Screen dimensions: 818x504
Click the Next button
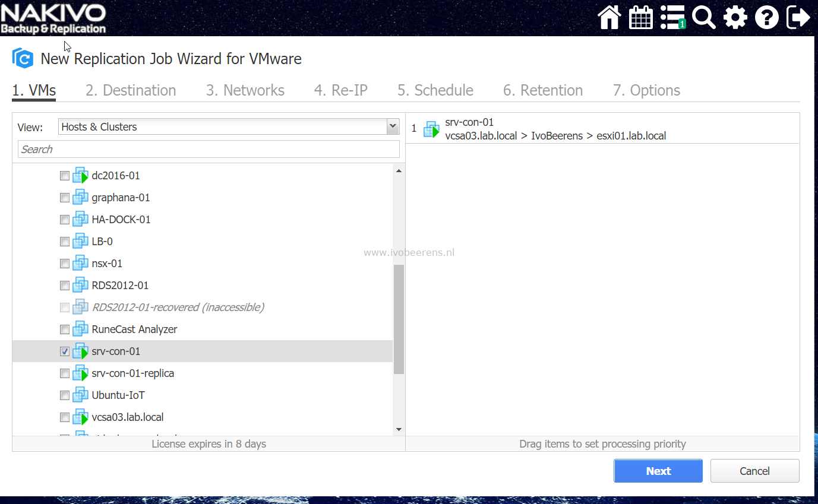coord(658,471)
